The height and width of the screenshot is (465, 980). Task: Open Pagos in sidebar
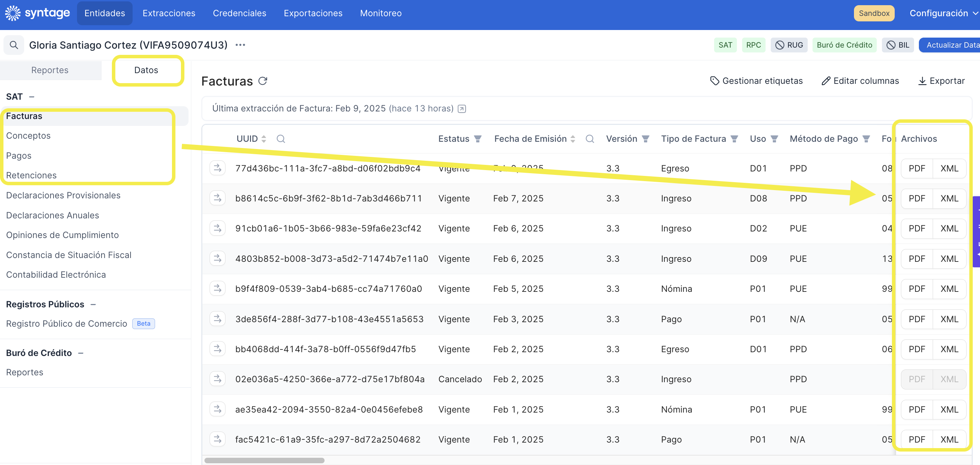tap(19, 155)
